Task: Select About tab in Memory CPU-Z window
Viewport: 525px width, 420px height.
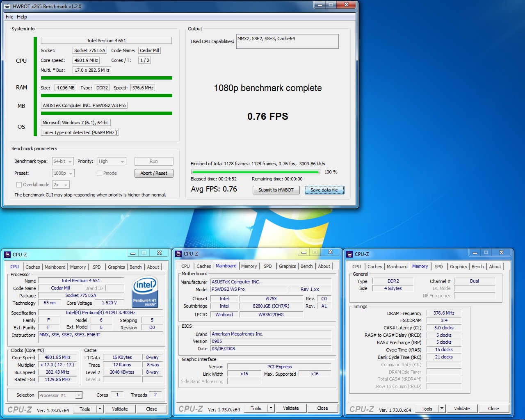Action: (495, 267)
